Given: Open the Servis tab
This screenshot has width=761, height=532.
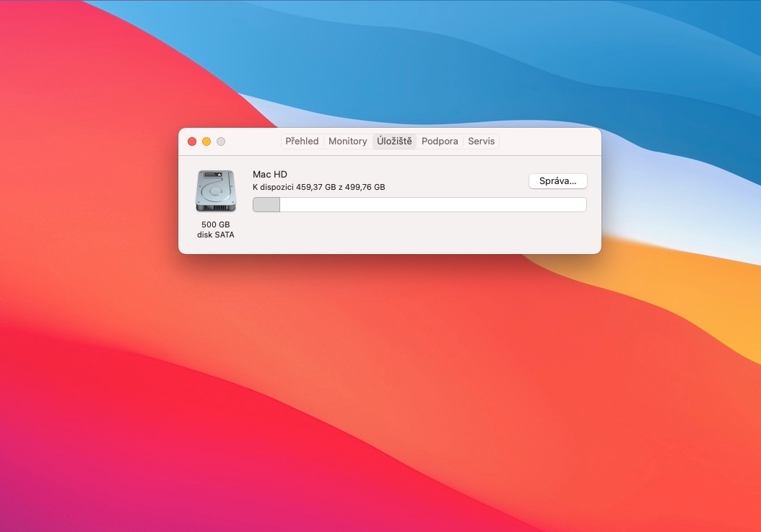Looking at the screenshot, I should [x=481, y=141].
